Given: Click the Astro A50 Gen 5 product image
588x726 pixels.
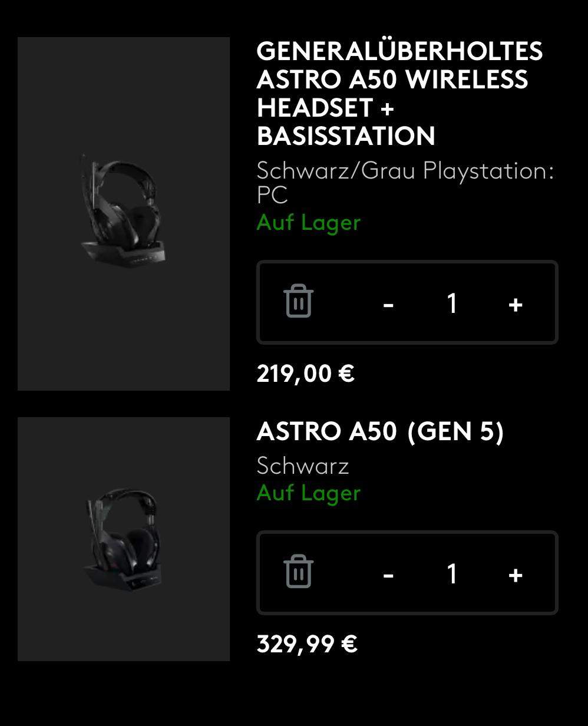Looking at the screenshot, I should (124, 539).
